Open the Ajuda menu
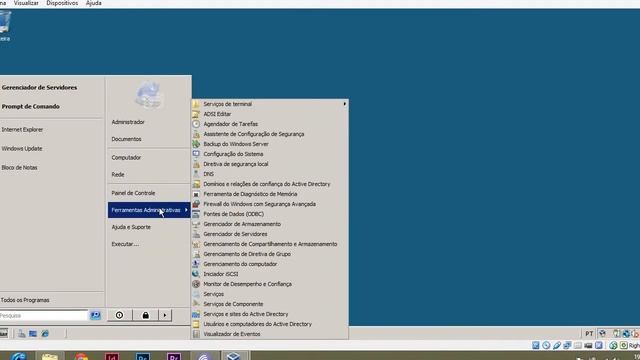 [93, 3]
